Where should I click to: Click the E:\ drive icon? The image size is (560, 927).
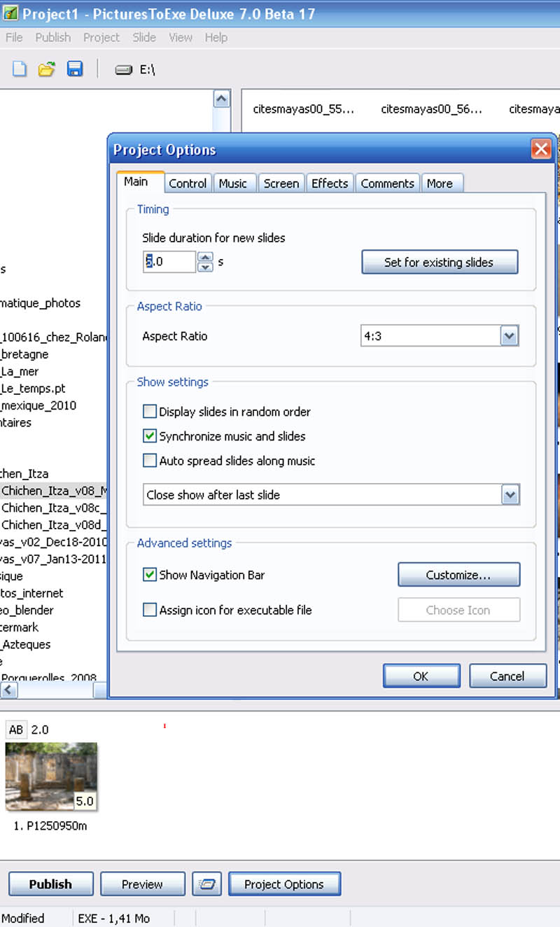124,70
